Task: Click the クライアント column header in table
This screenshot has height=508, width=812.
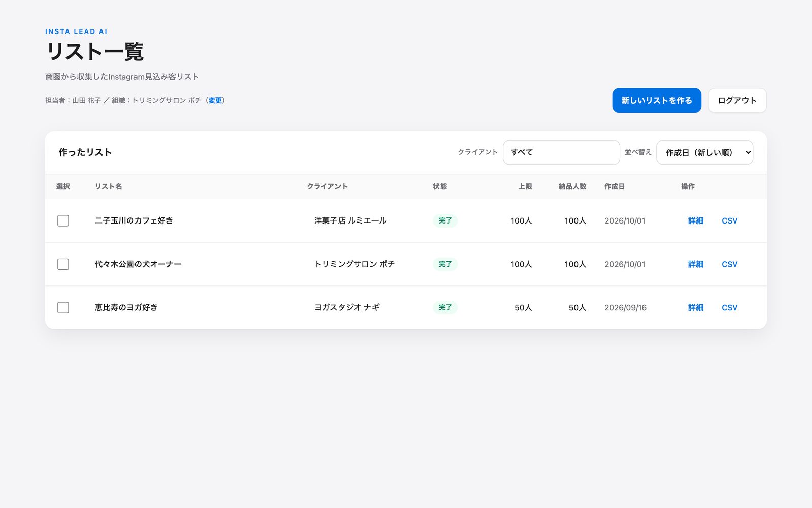Action: (x=327, y=186)
